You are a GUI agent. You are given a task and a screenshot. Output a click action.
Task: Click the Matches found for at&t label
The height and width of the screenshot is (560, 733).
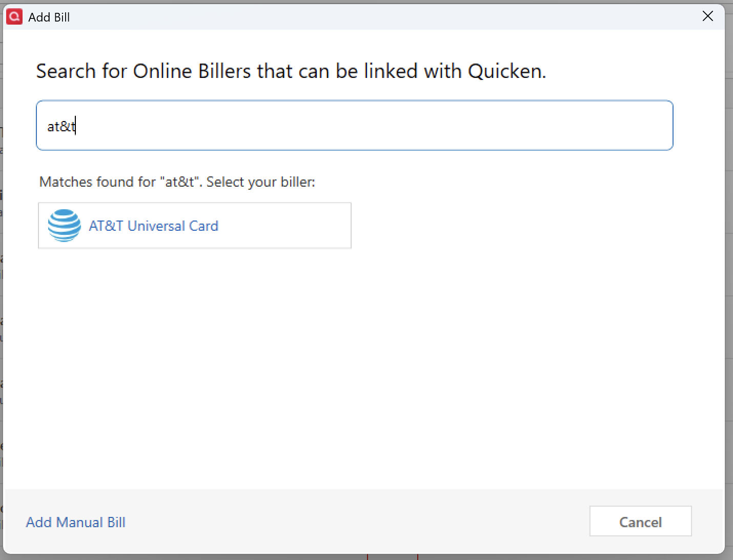point(177,182)
